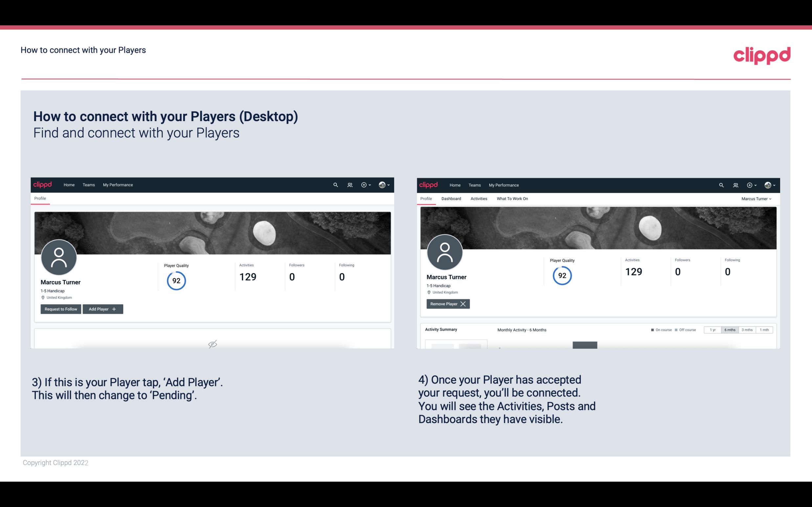Click the notifications bell icon left navbar
The image size is (812, 507).
click(350, 185)
